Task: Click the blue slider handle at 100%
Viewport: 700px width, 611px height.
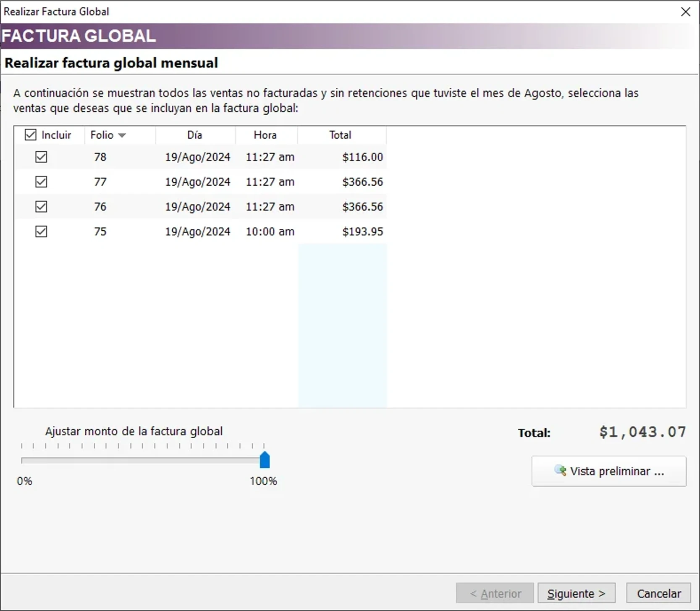Action: click(265, 460)
